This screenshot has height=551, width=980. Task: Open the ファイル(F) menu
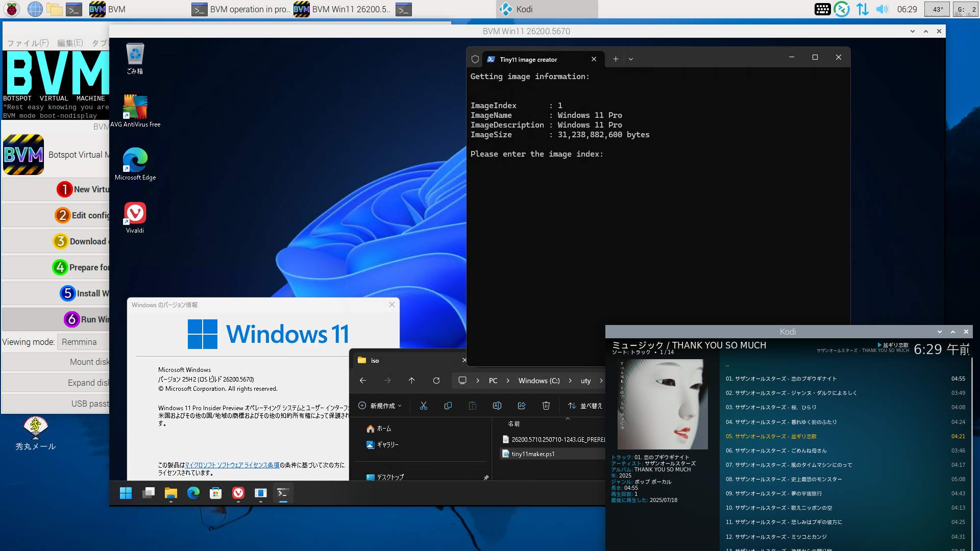[28, 43]
